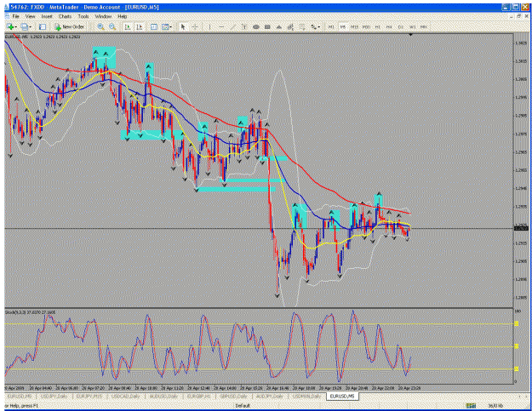This screenshot has height=411, width=532.
Task: Select the Triangle drawing tool
Action: click(279, 26)
